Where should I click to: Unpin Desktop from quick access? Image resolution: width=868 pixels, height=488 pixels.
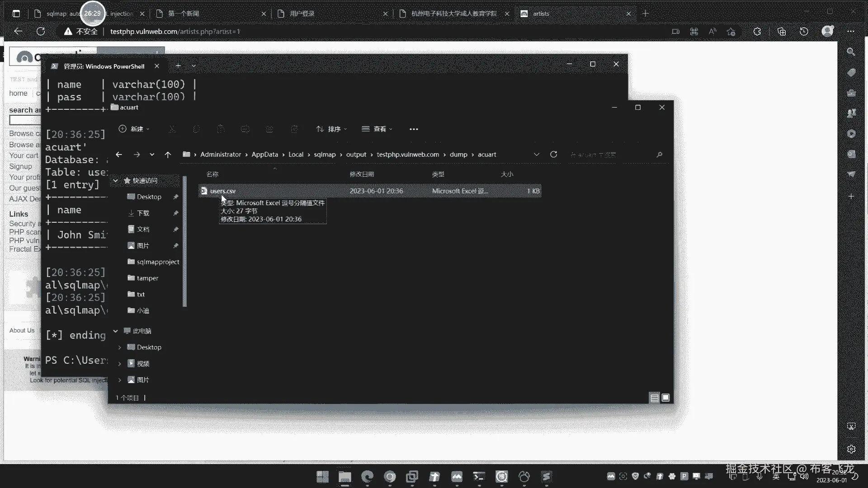(176, 197)
